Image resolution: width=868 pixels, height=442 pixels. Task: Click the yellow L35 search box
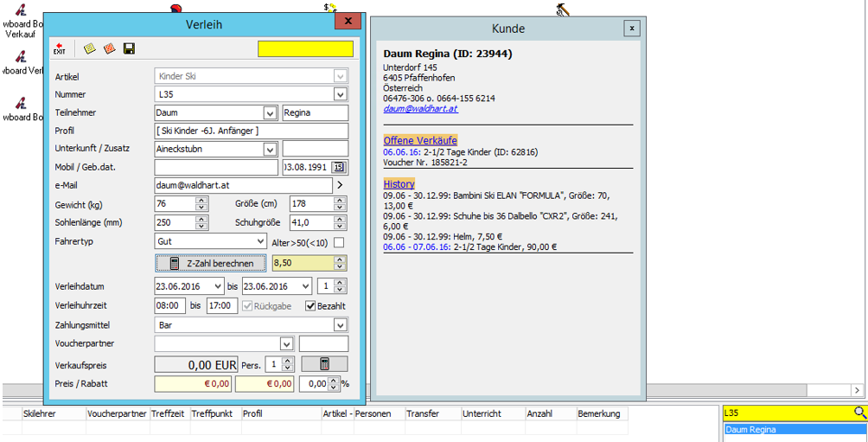tap(788, 413)
